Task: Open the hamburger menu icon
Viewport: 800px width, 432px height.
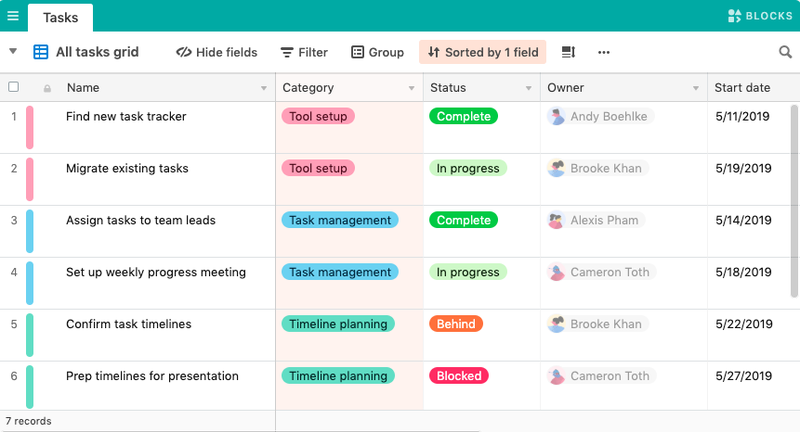Action: pos(13,16)
